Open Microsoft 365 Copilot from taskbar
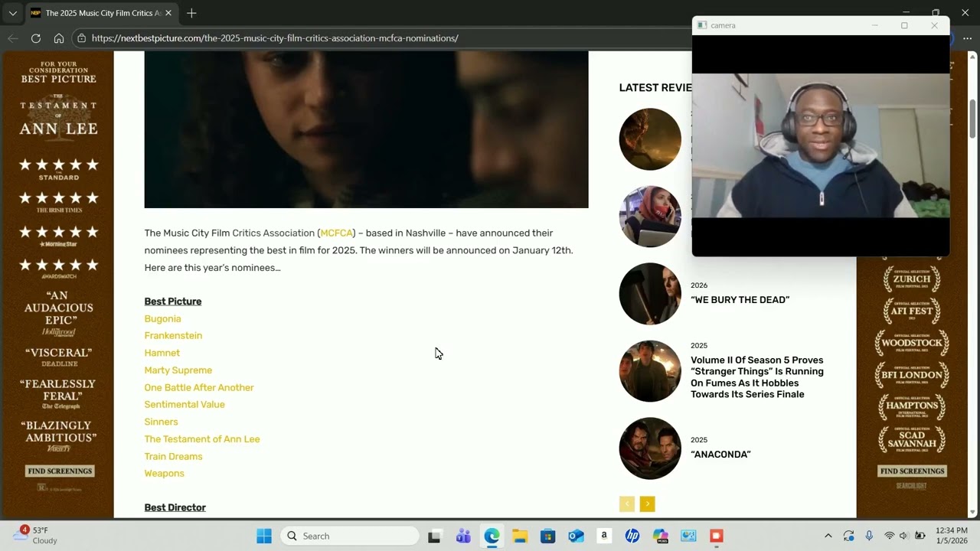The image size is (980, 551). pos(661,536)
